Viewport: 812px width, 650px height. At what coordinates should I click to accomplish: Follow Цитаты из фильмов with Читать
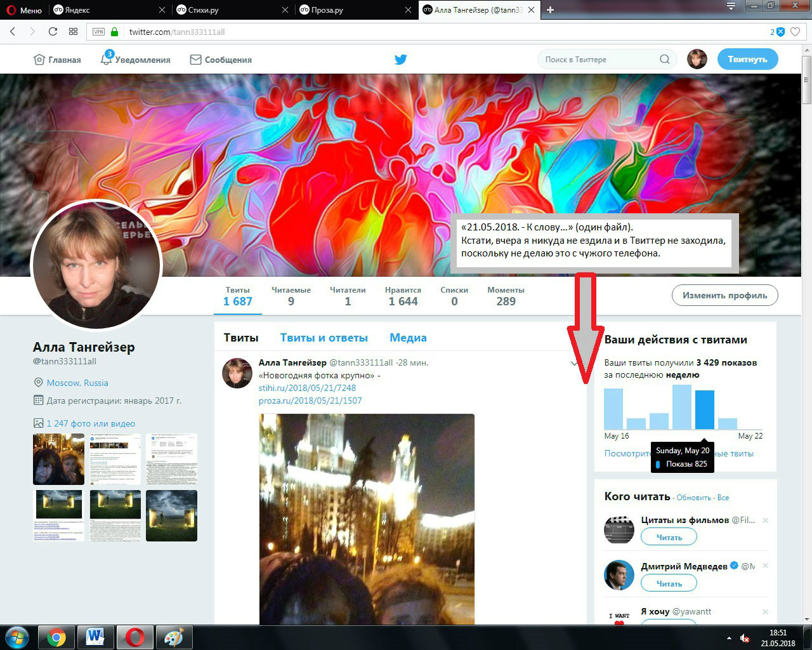tap(669, 537)
